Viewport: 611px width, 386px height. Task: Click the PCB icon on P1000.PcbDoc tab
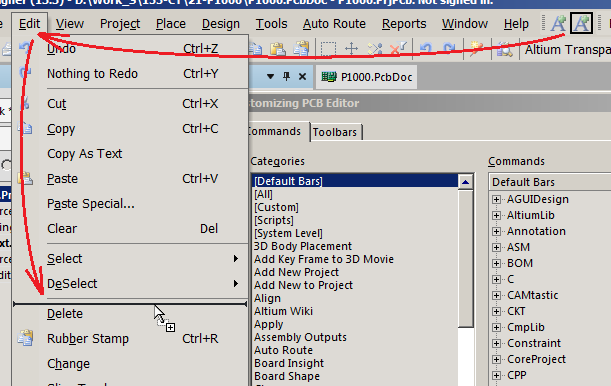(x=328, y=77)
